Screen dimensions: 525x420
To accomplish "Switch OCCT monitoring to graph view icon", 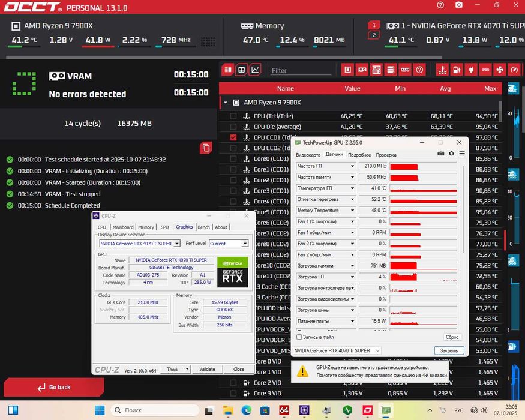I will 255,70.
